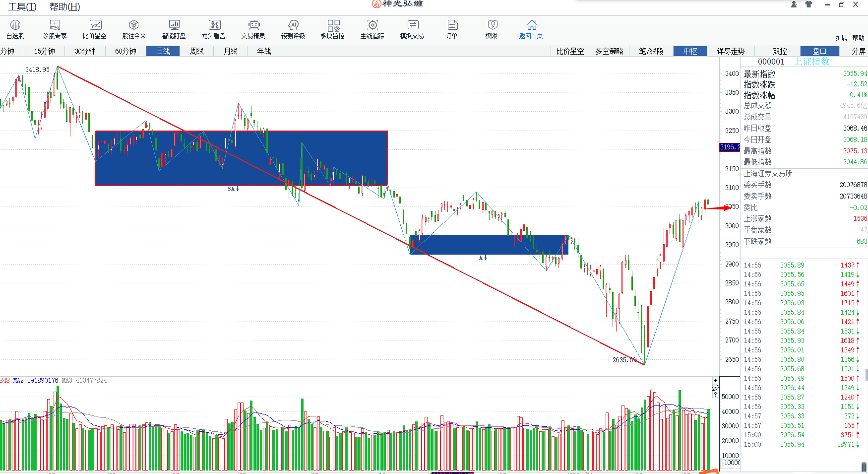The image size is (868, 474).
Task: Click the large blue pivot zone rectangle
Action: (241, 158)
